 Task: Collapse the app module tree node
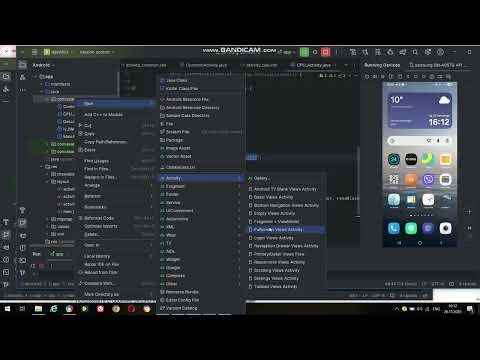tap(35, 77)
